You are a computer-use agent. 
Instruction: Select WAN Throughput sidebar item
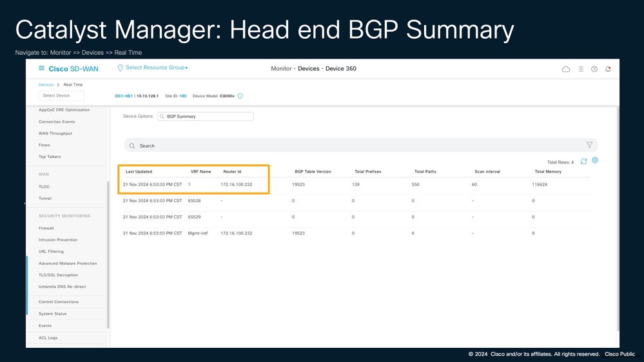pos(55,133)
